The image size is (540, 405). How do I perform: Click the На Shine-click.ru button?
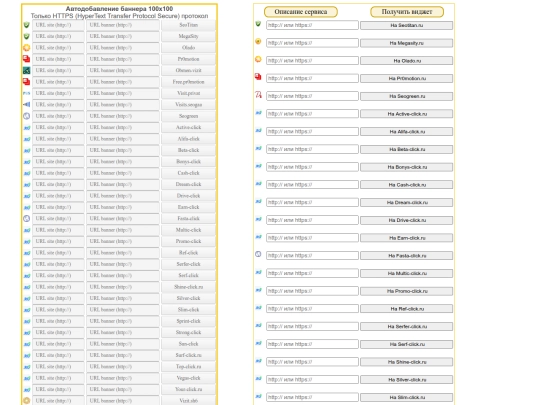point(406,362)
